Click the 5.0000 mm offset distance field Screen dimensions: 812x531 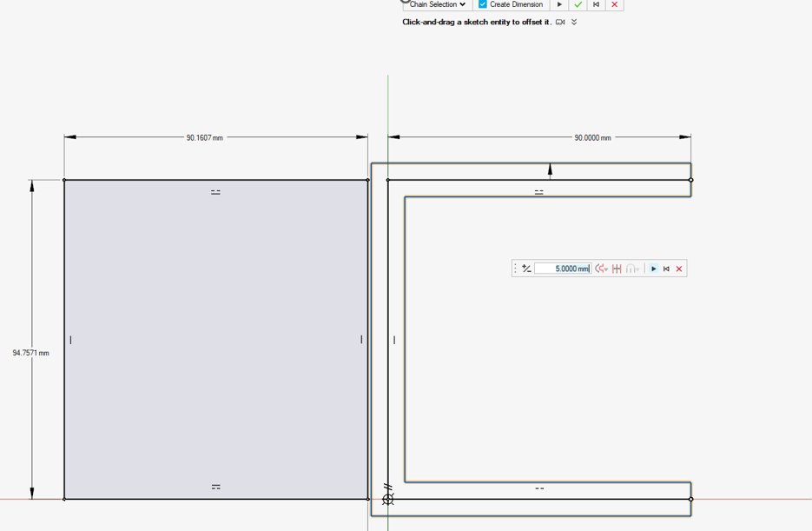click(561, 269)
